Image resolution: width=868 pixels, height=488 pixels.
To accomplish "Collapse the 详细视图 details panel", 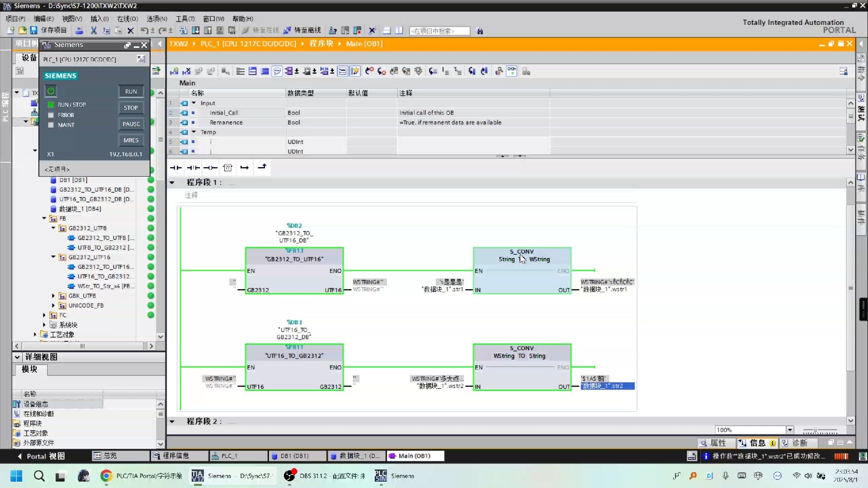I will pyautogui.click(x=17, y=357).
